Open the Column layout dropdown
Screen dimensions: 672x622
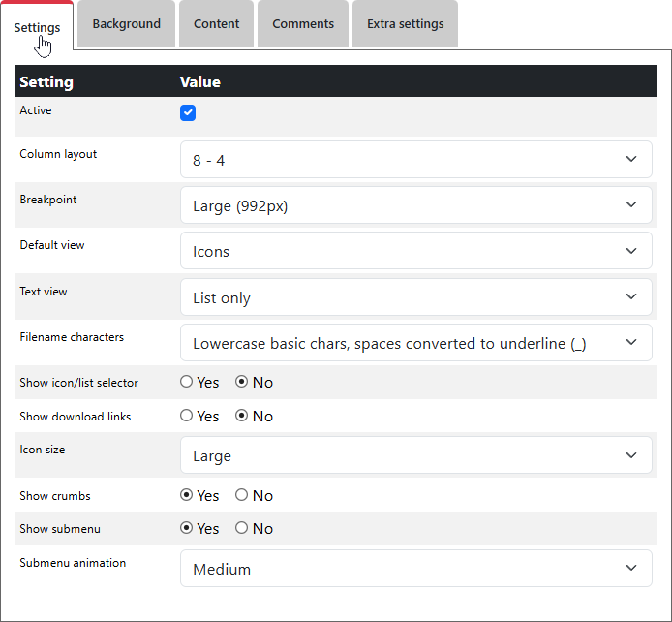pyautogui.click(x=415, y=160)
